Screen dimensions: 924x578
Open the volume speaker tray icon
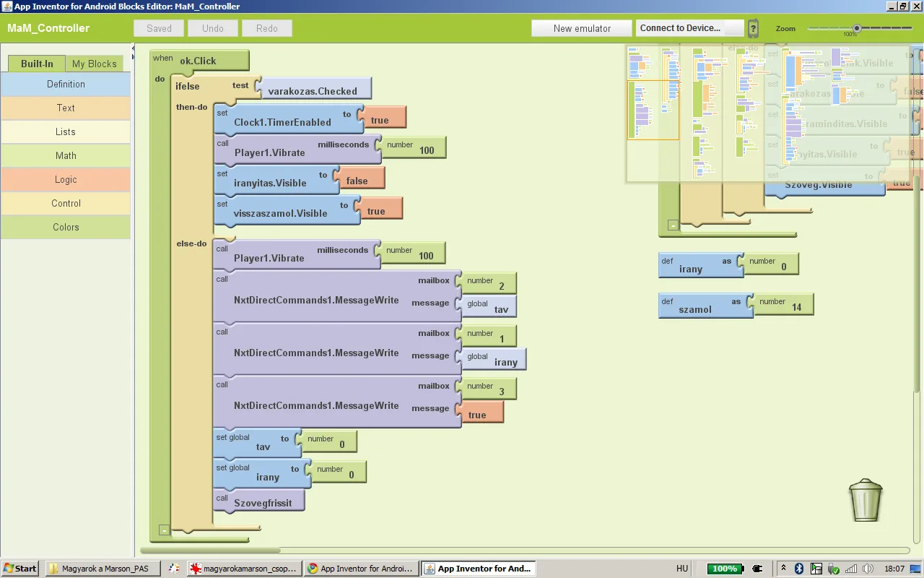(x=868, y=569)
